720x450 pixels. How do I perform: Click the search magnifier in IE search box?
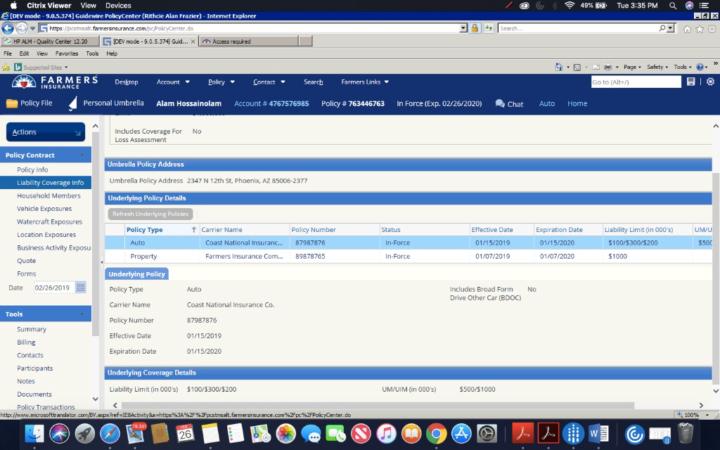pos(662,28)
